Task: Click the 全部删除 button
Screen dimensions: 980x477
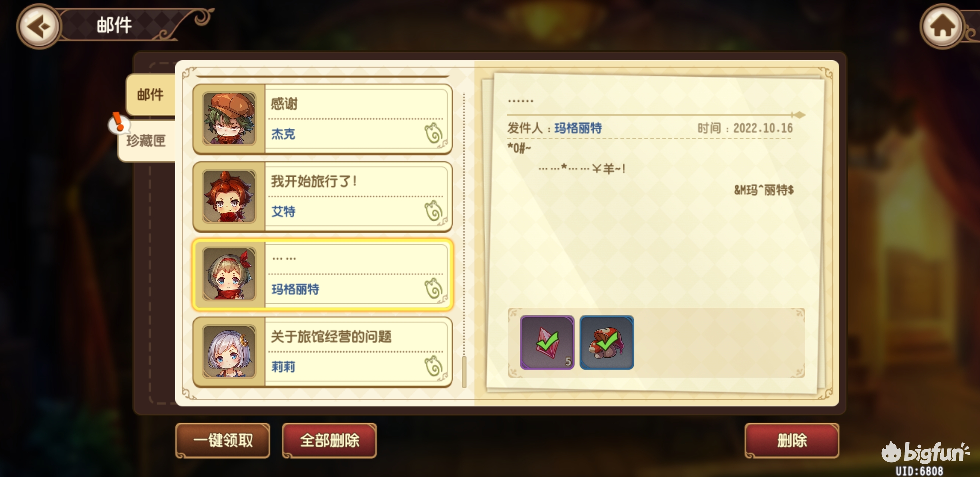Action: [329, 441]
